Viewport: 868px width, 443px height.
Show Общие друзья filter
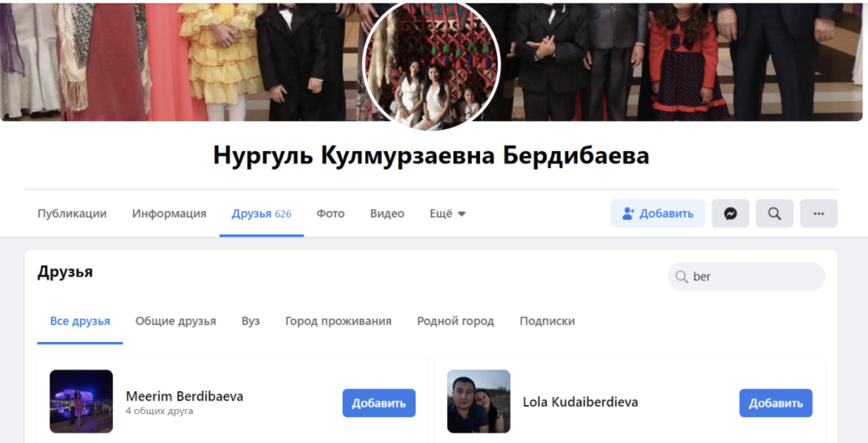[175, 321]
